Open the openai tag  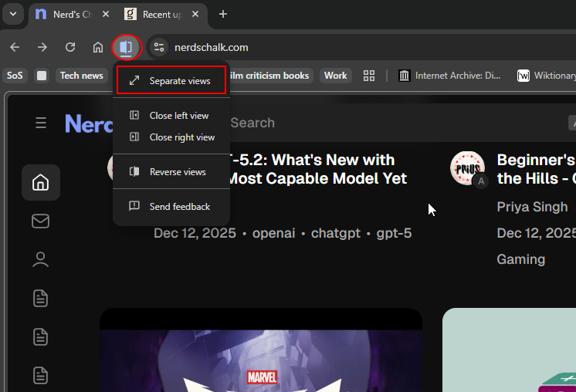tap(273, 233)
